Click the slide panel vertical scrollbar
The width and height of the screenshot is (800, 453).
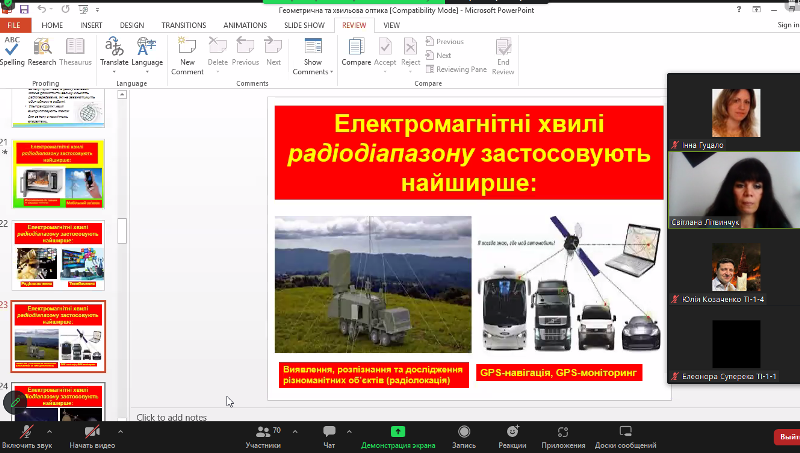tap(122, 230)
